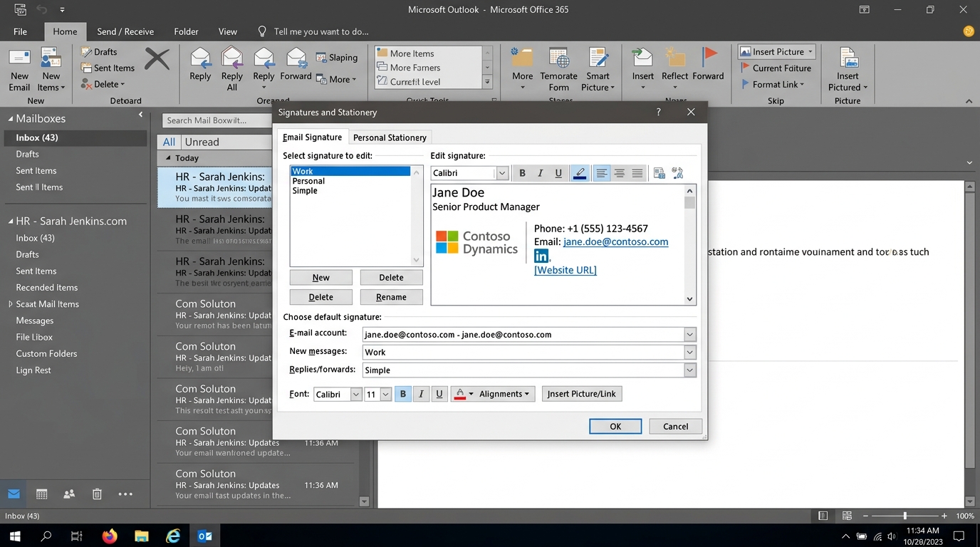Click the New signature button
Image resolution: width=980 pixels, height=547 pixels.
click(x=321, y=278)
